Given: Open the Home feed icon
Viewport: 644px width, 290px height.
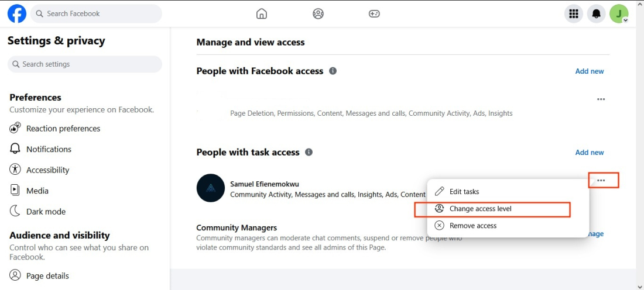Looking at the screenshot, I should pyautogui.click(x=262, y=13).
